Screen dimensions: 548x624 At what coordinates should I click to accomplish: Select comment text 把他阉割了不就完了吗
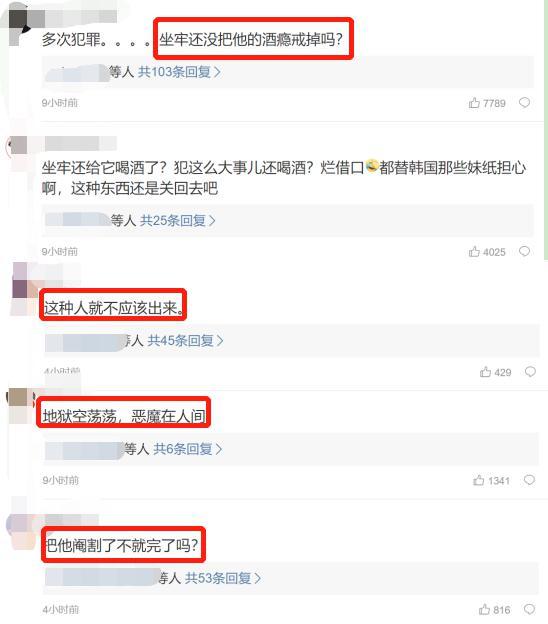click(x=122, y=545)
